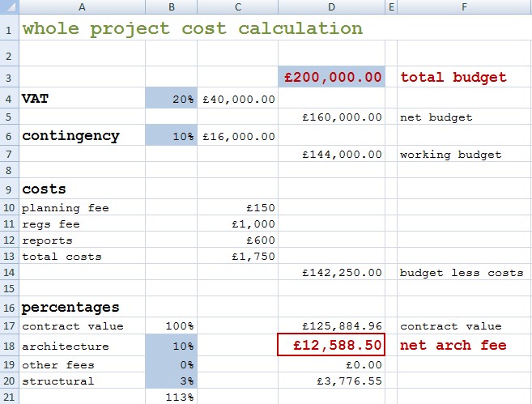
Task: Click the 'contract value' label in column A
Action: 73,326
